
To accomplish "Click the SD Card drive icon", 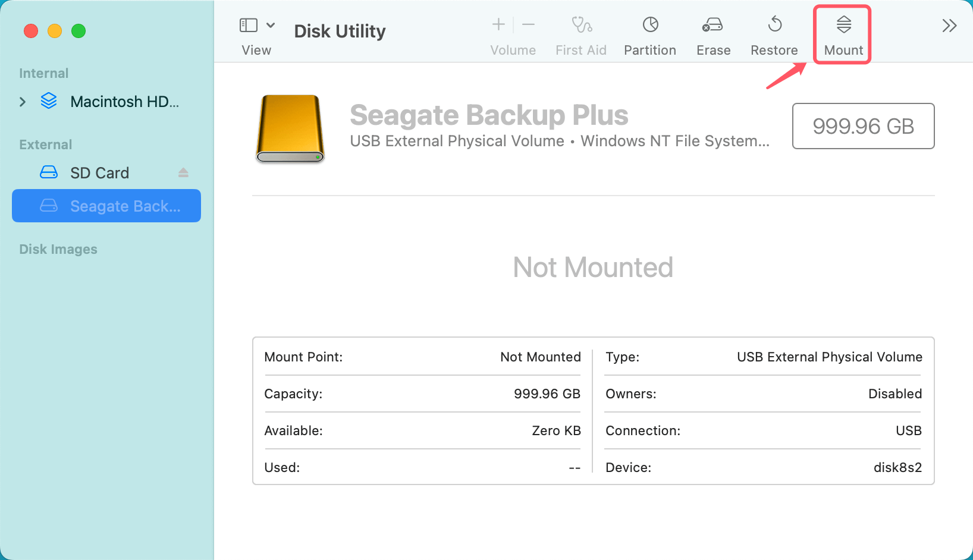I will 49,172.
